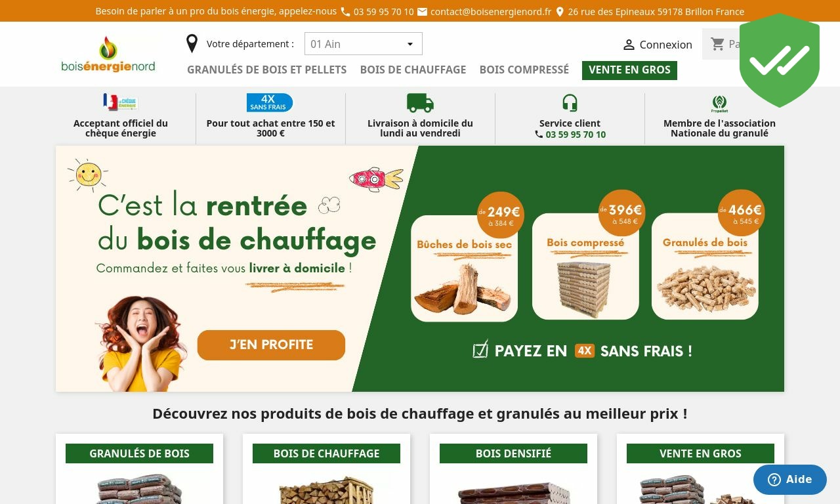Open the Bois de chauffage menu
This screenshot has height=504, width=840.
413,70
